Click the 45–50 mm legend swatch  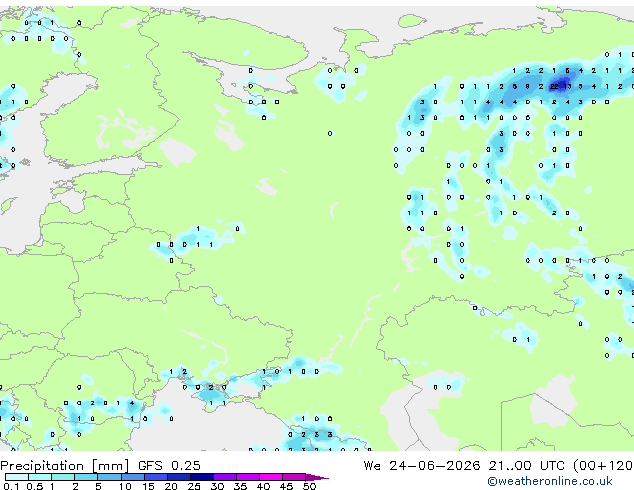294,477
